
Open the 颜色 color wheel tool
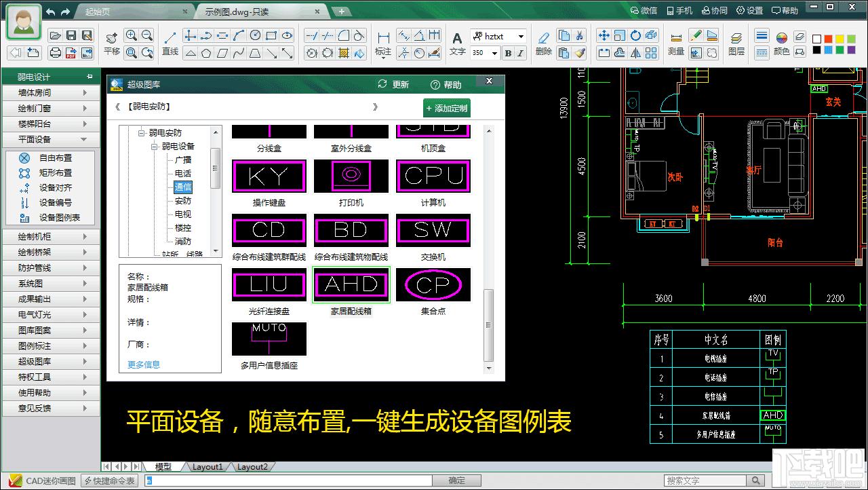click(x=781, y=43)
